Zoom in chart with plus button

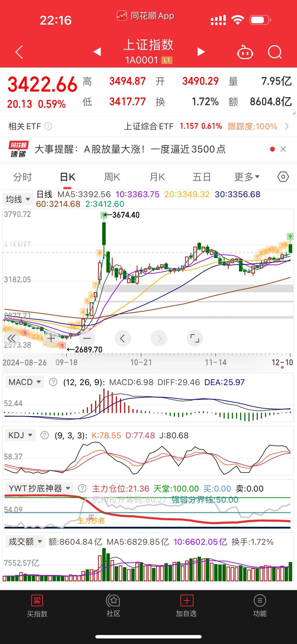pos(51,338)
